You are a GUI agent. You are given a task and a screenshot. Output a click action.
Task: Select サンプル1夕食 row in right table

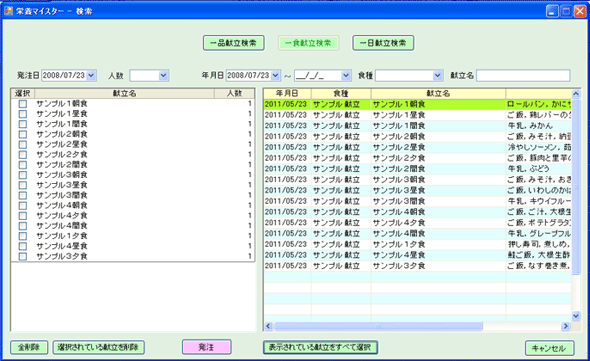[x=417, y=245]
